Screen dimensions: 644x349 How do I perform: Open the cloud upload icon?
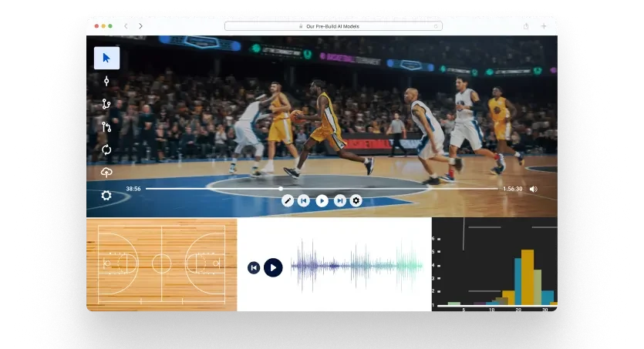(x=106, y=173)
